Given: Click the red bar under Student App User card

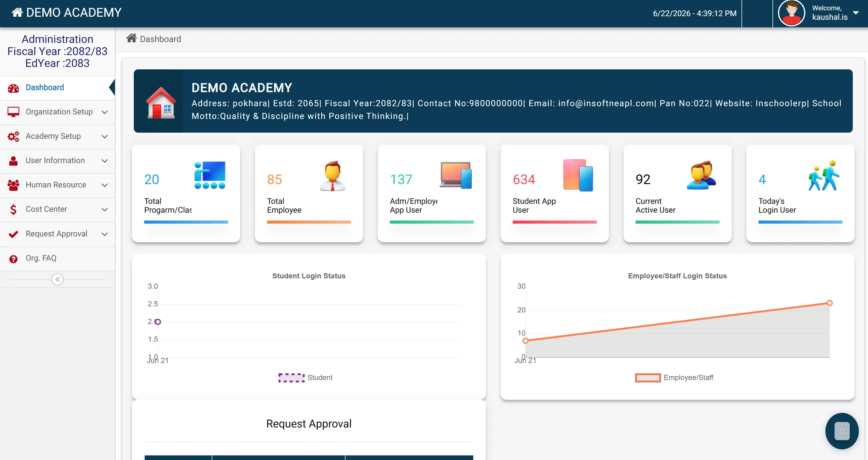Looking at the screenshot, I should [x=555, y=222].
